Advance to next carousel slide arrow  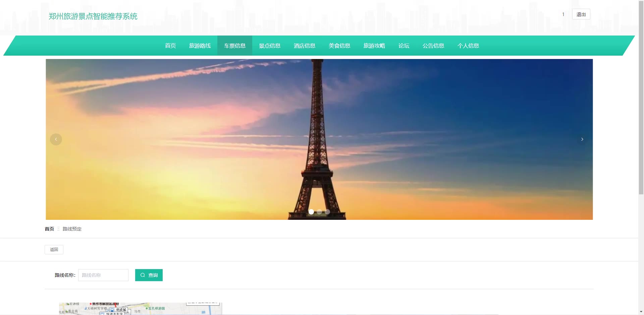click(582, 139)
